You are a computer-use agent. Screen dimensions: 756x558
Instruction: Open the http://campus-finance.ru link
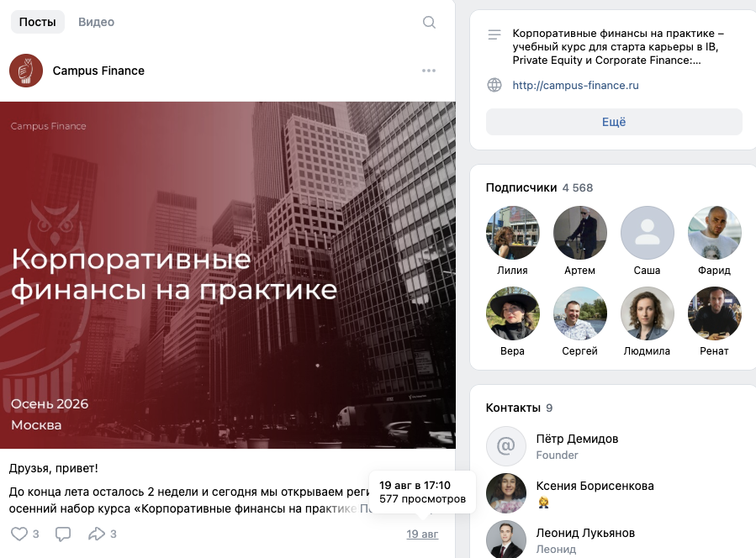click(x=575, y=85)
